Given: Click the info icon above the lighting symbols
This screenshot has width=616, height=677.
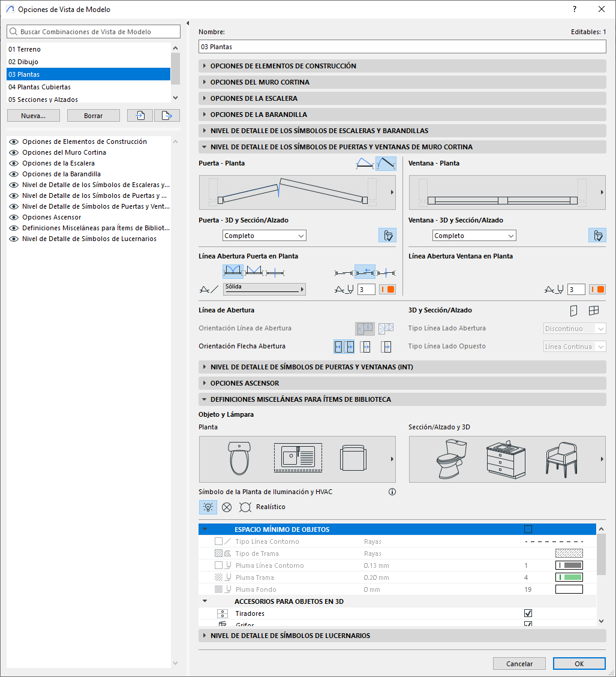Looking at the screenshot, I should [392, 492].
